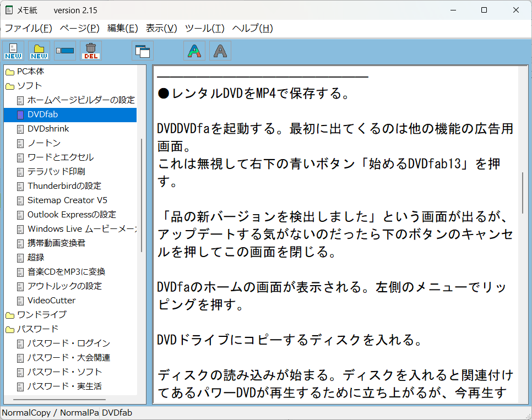Click page icon beside DVDshrink
This screenshot has width=532, height=420.
click(x=20, y=129)
